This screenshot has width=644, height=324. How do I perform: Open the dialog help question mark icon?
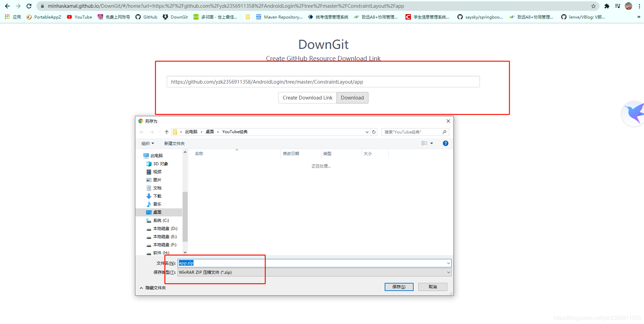coord(445,143)
